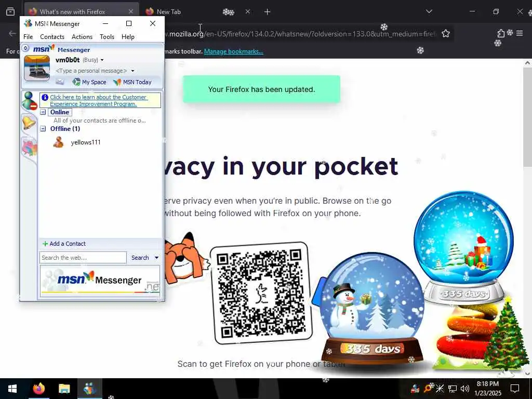Click the blue info icon in the notice
Viewport: 532px width, 399px height.
[x=45, y=97]
